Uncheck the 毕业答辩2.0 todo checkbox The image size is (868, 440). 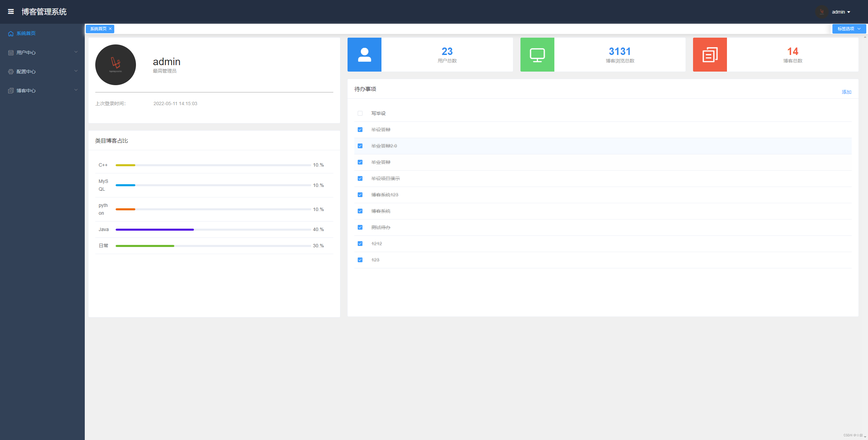tap(360, 146)
